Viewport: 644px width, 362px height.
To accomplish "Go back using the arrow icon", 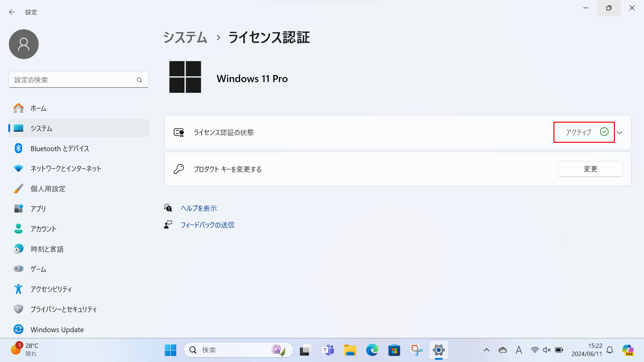I will 12,12.
